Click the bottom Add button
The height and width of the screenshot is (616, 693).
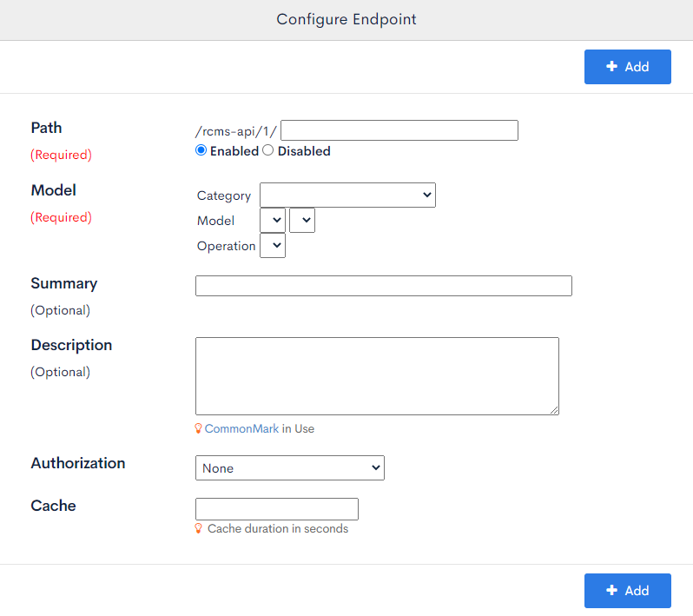tap(627, 590)
